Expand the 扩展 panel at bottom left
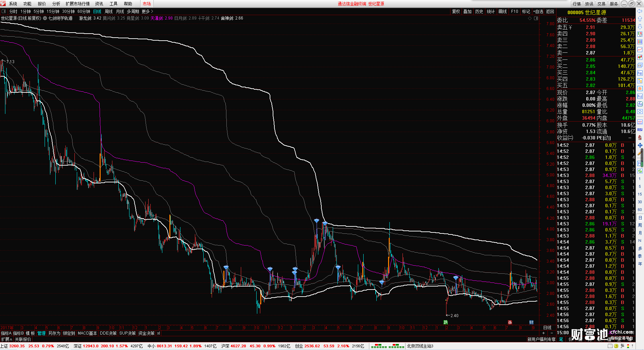 [6, 339]
